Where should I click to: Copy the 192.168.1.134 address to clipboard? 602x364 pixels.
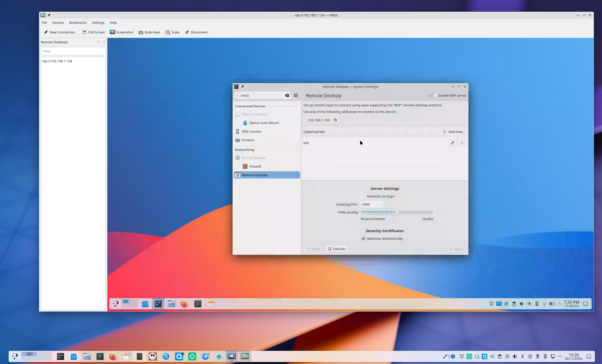pyautogui.click(x=335, y=120)
